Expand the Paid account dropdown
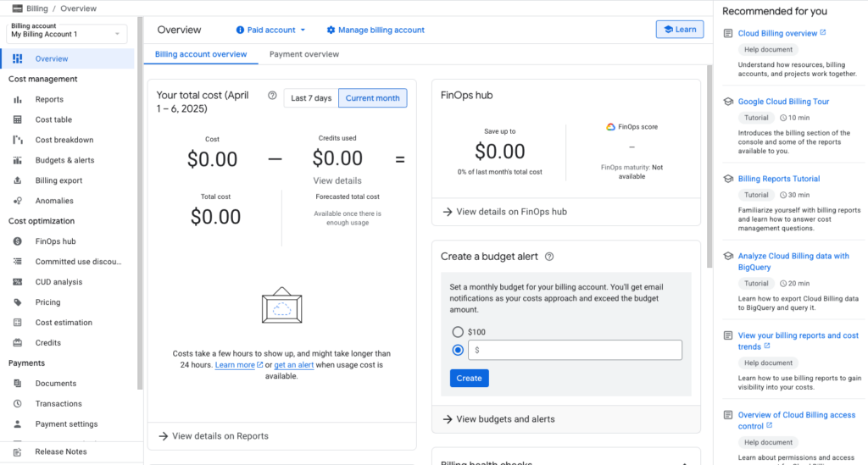This screenshot has height=465, width=868. (270, 30)
